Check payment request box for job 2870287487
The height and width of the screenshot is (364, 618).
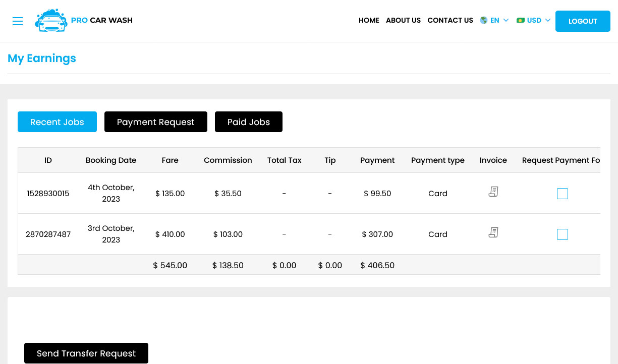point(563,234)
